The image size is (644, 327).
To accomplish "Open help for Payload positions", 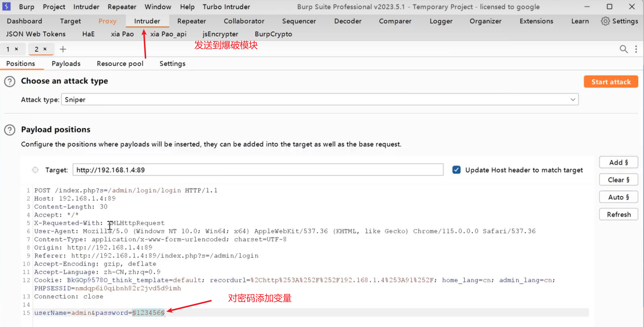I will (10, 130).
